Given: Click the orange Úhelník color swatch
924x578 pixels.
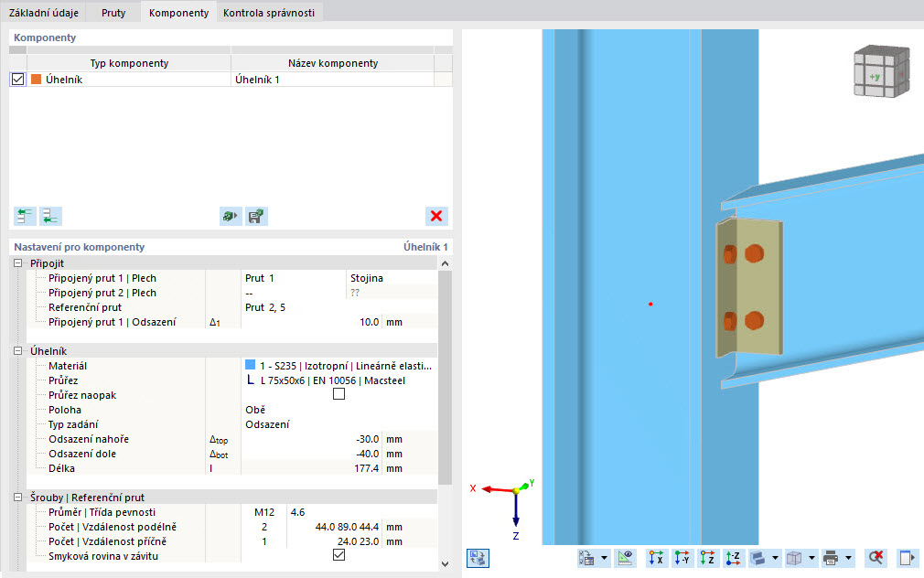Looking at the screenshot, I should (x=36, y=79).
